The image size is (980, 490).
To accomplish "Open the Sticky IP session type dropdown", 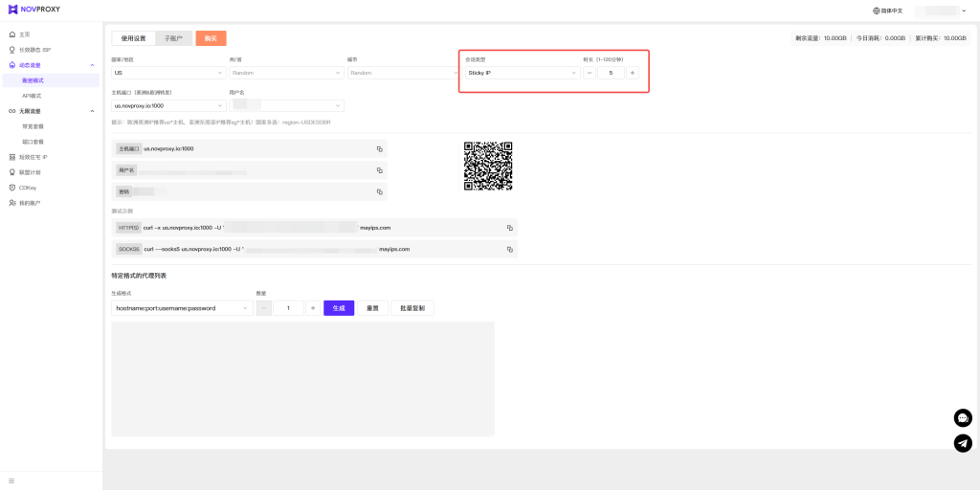I will [x=522, y=73].
